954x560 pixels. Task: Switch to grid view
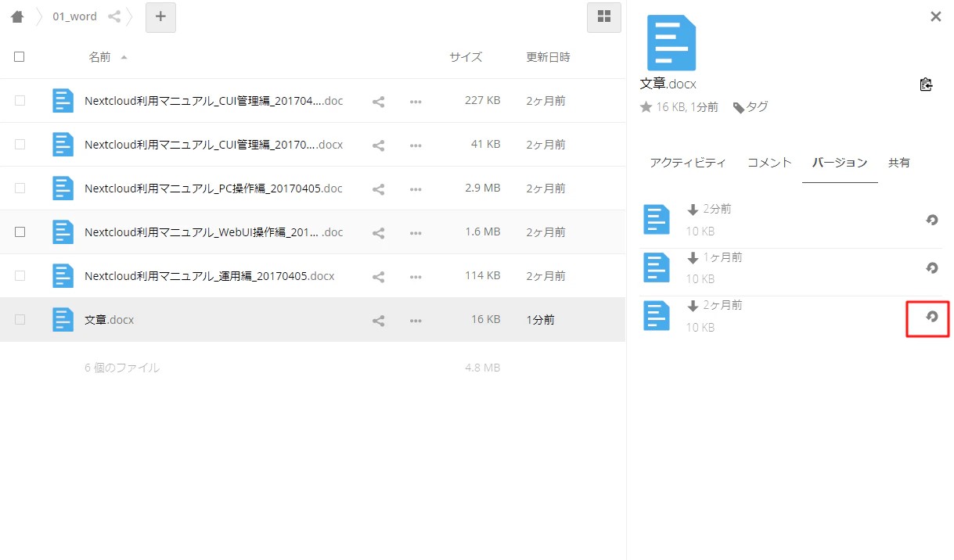603,16
